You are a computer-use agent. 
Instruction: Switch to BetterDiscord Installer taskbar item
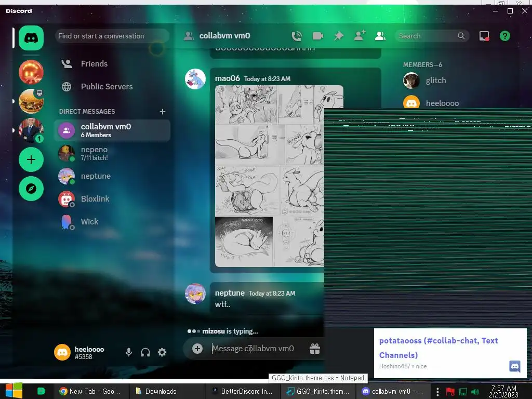243,391
